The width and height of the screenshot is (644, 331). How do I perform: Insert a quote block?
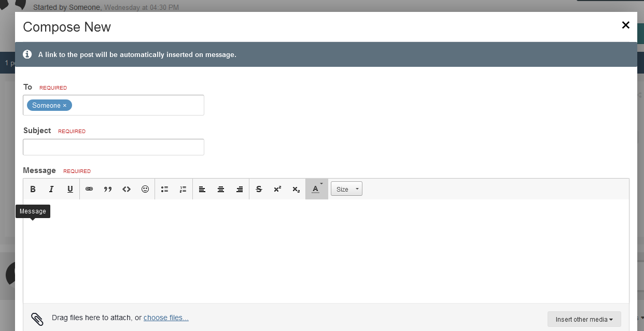[108, 189]
